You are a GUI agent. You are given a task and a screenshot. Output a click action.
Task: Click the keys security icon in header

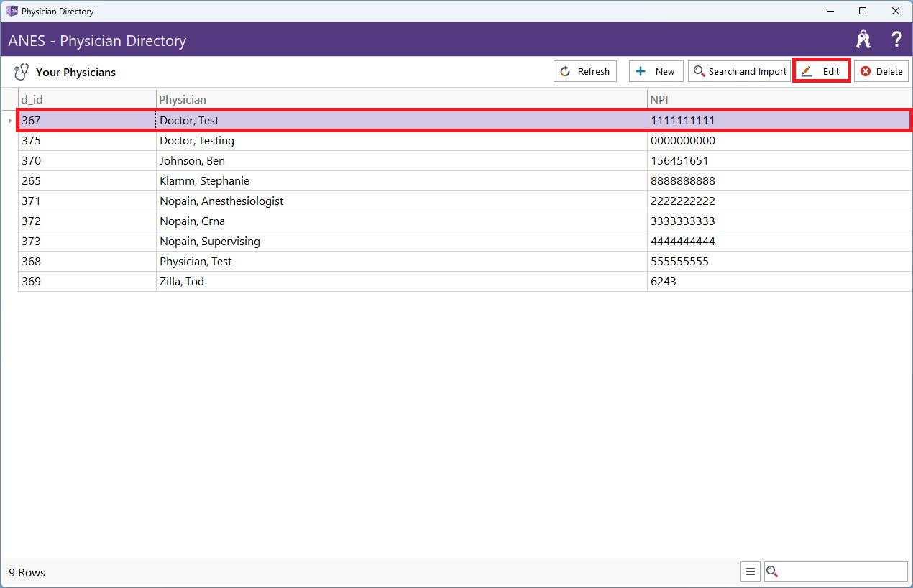[x=863, y=40]
